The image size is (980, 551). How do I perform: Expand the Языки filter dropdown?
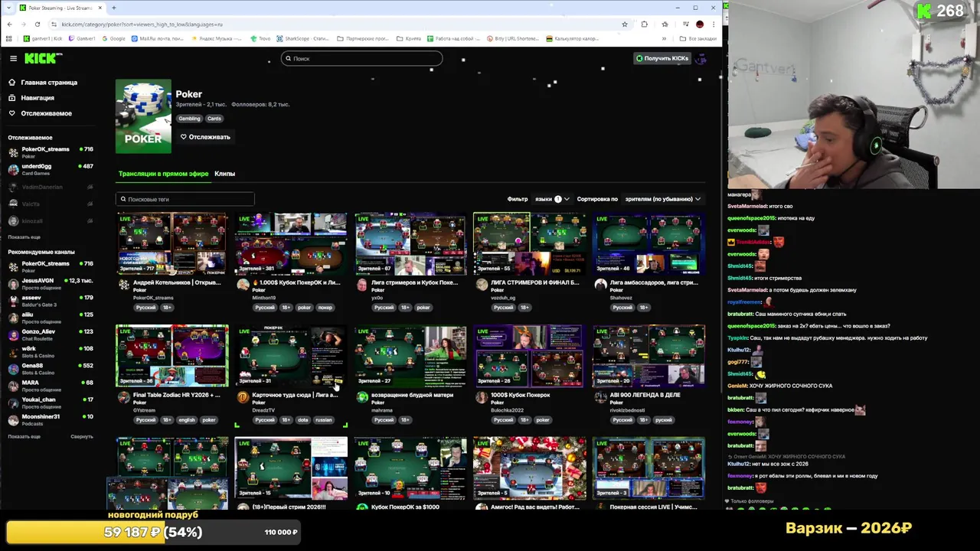[x=551, y=199]
